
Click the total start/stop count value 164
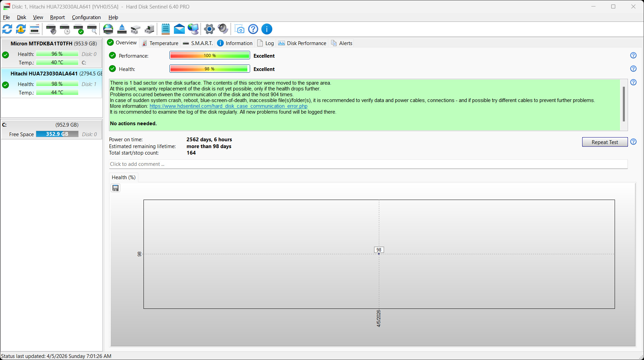coord(191,153)
